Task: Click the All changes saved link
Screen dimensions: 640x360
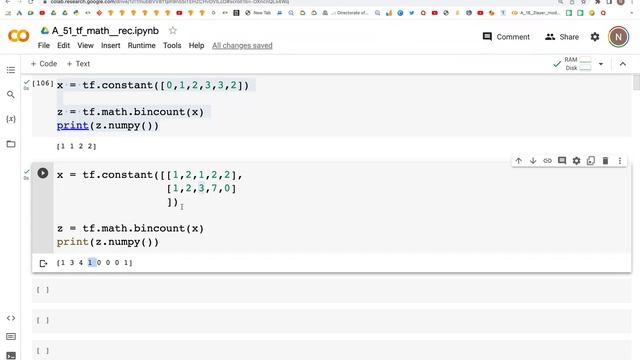Action: point(242,46)
